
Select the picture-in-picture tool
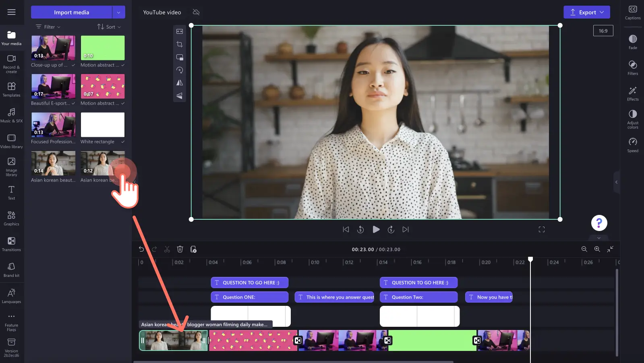click(180, 57)
